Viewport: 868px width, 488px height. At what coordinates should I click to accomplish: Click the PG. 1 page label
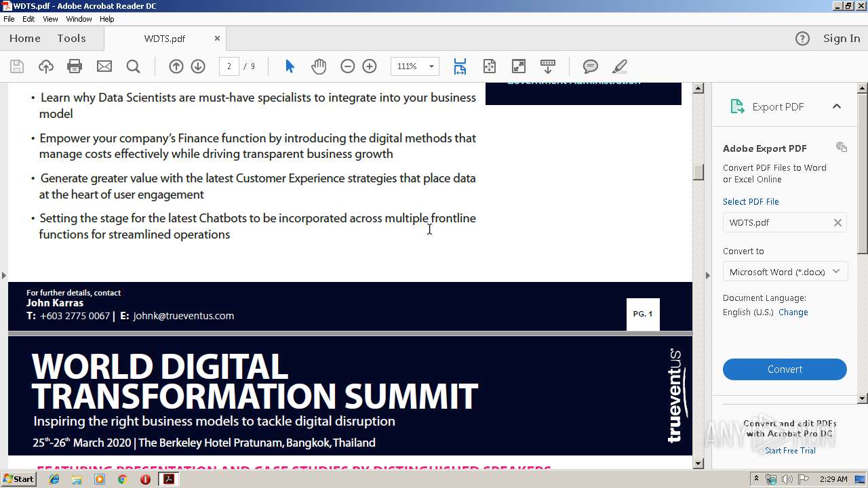[643, 314]
